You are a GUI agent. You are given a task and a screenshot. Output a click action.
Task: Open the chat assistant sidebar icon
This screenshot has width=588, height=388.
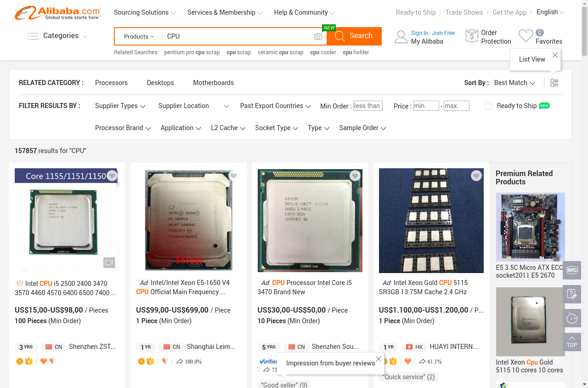pos(572,318)
